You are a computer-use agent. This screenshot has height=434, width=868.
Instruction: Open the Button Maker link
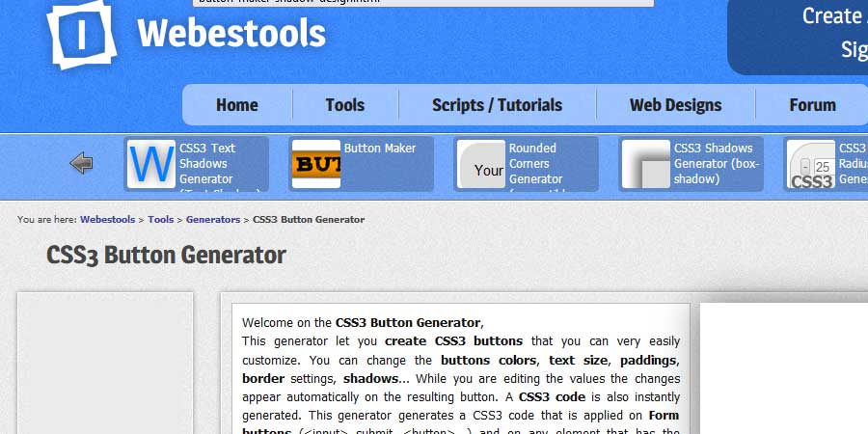click(x=380, y=149)
